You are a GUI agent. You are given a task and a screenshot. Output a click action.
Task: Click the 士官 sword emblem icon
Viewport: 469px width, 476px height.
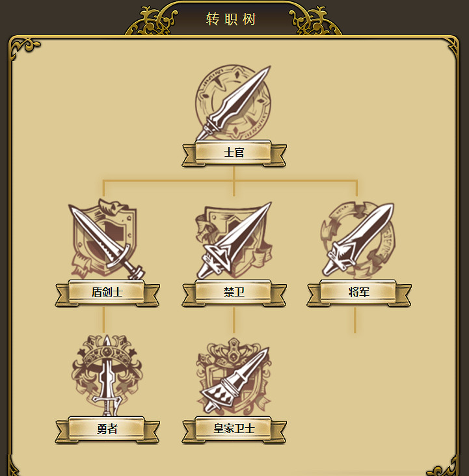(233, 103)
